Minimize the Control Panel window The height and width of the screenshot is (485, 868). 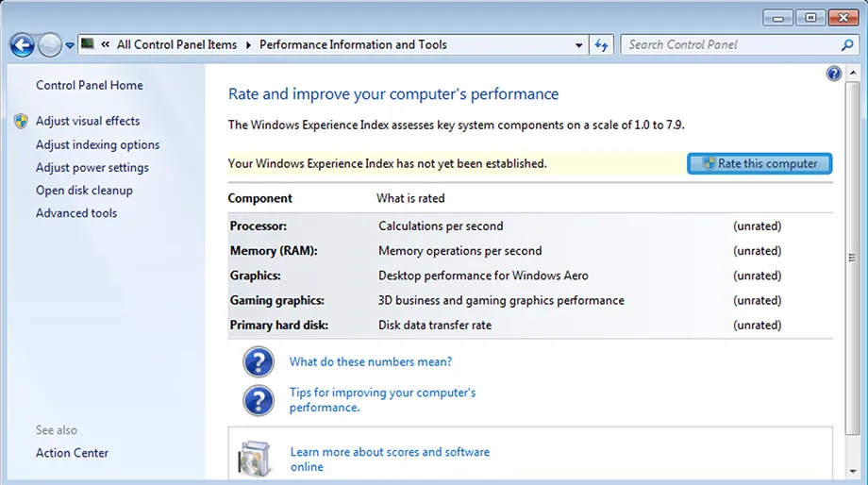click(x=778, y=18)
